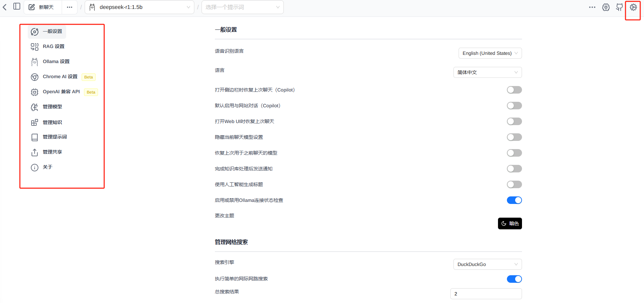
Task: Click the 总搜索结果 number field
Action: [x=486, y=294]
